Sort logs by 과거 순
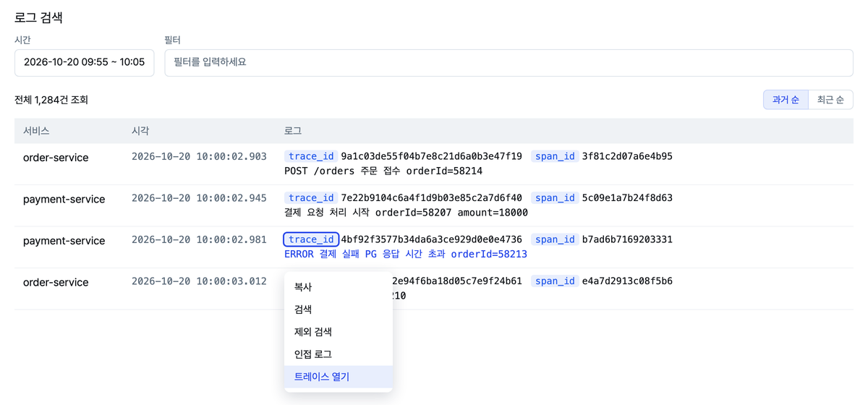Viewport: 868px width, 405px height. (x=786, y=100)
